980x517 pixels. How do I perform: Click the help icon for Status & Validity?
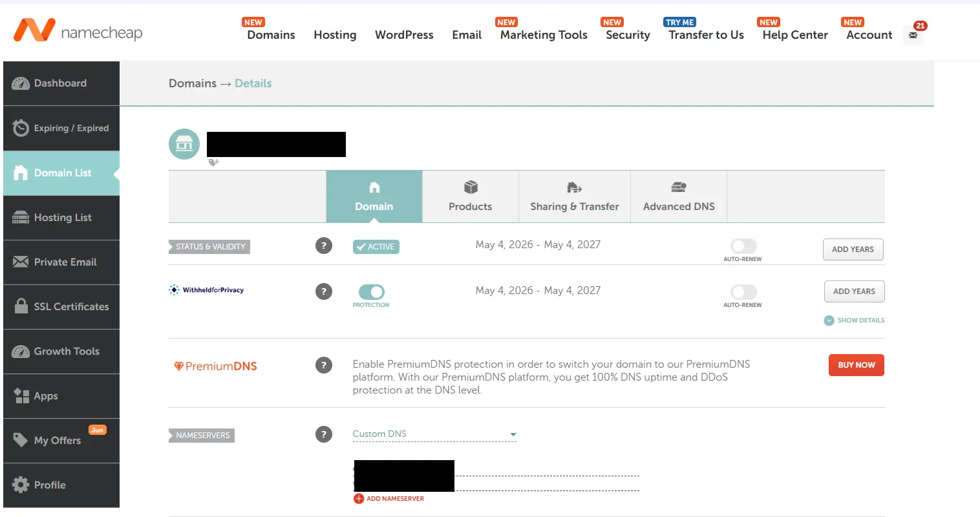click(324, 246)
